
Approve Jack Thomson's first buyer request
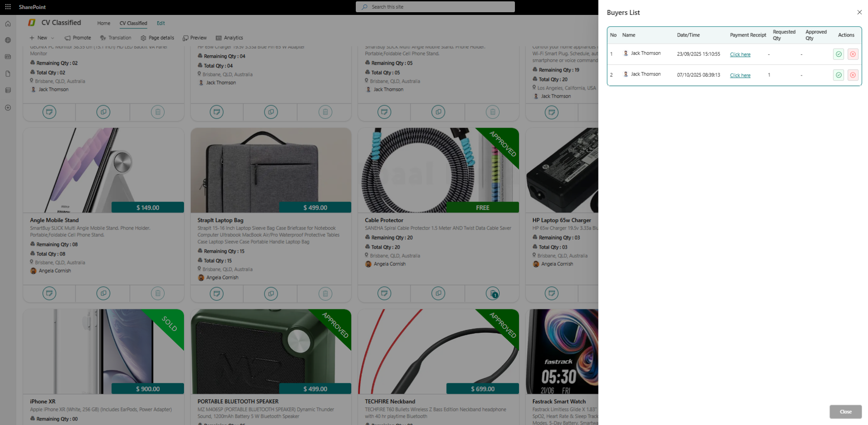click(838, 54)
